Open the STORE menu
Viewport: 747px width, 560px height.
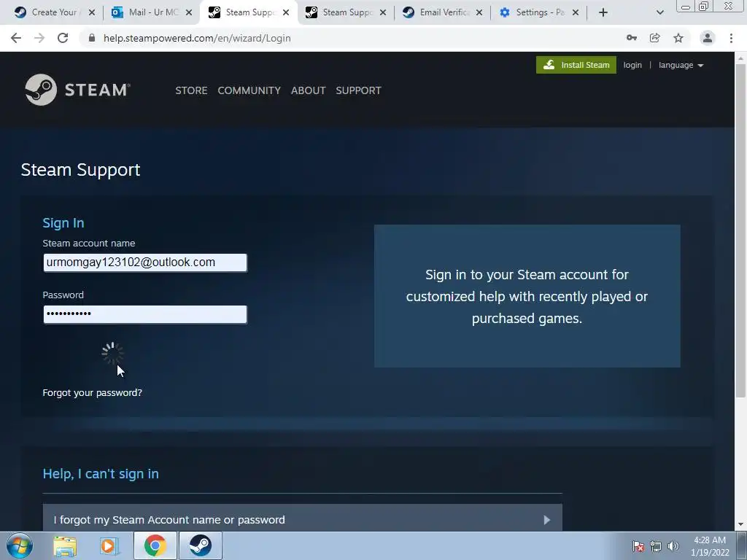pos(191,90)
